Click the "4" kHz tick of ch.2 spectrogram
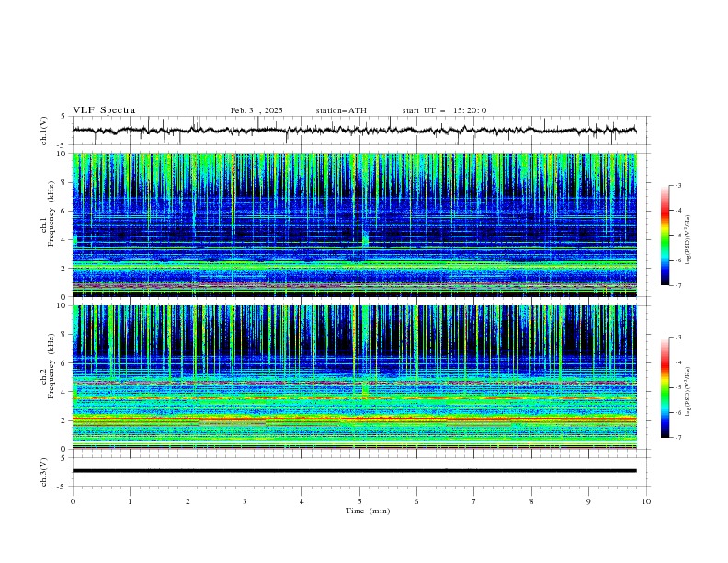Screen dimensions: 728x563 [x=65, y=392]
